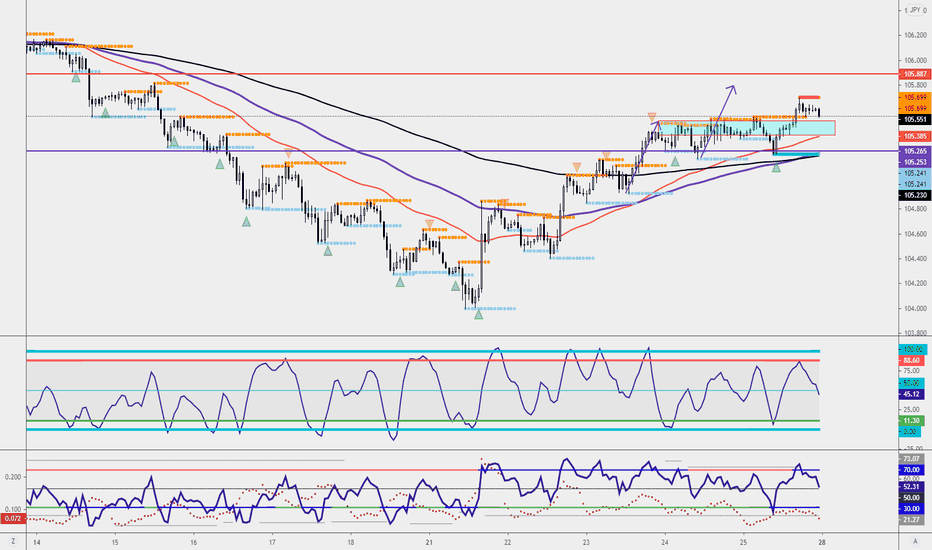932x550 pixels.
Task: Click the Z timezone button beside date axis
Action: (13, 541)
